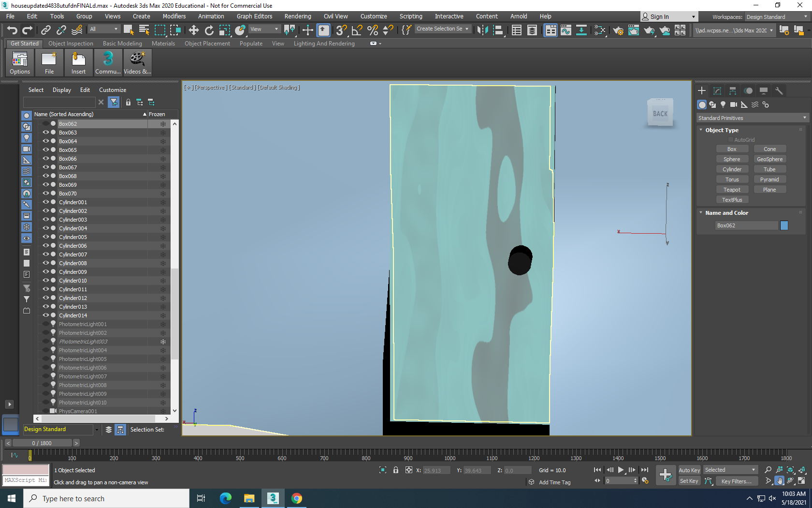Toggle visibility eye for Cylinder014
Screen dimensions: 812x508
pos(46,315)
